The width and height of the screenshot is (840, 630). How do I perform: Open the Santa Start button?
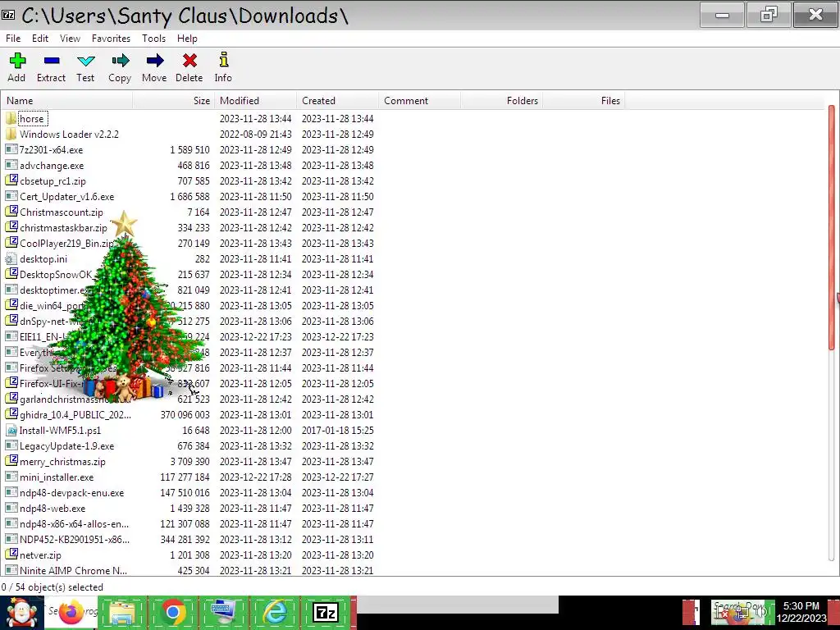(21, 613)
